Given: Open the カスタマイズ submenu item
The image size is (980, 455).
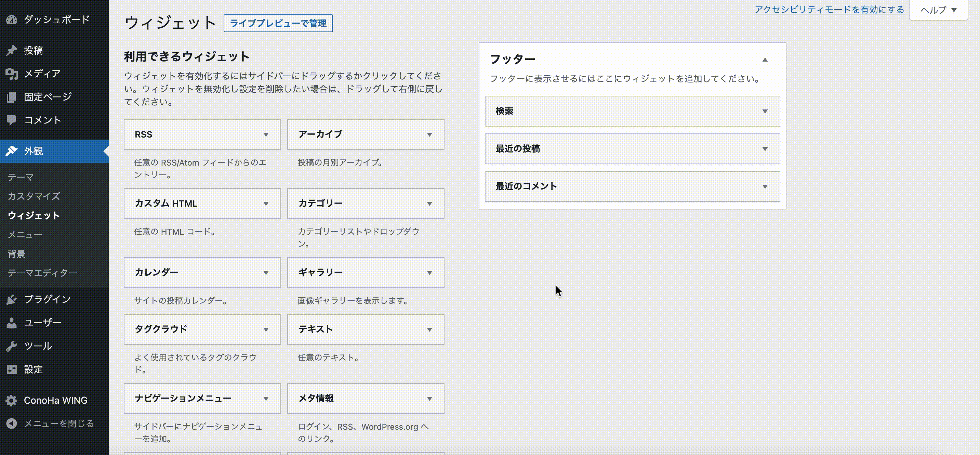Looking at the screenshot, I should pos(34,196).
